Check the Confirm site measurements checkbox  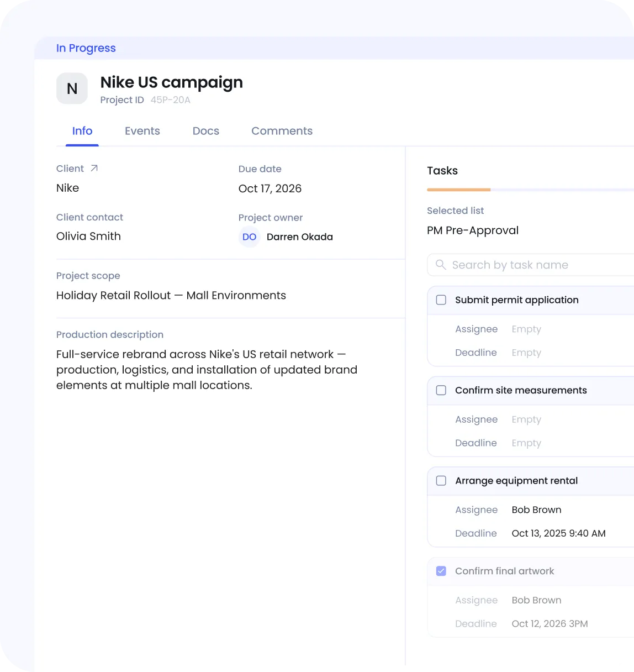click(x=441, y=390)
